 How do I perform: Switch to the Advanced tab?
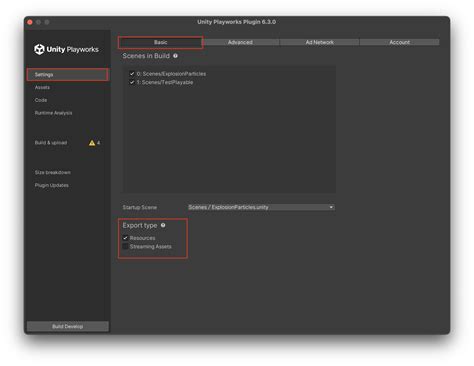point(240,42)
